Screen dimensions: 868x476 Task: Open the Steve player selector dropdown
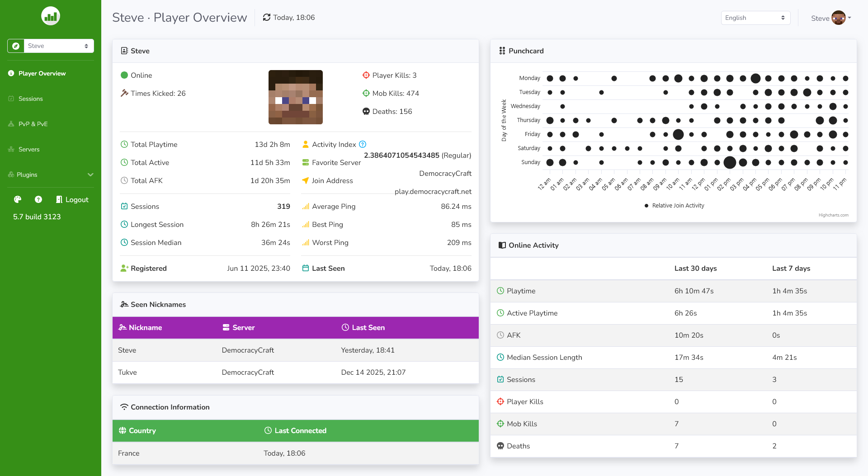click(58, 46)
